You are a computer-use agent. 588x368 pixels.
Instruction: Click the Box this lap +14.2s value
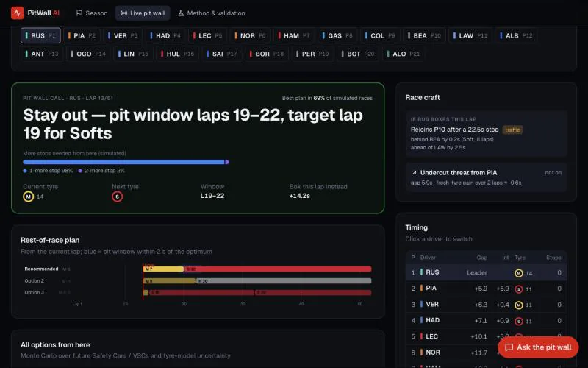(300, 196)
